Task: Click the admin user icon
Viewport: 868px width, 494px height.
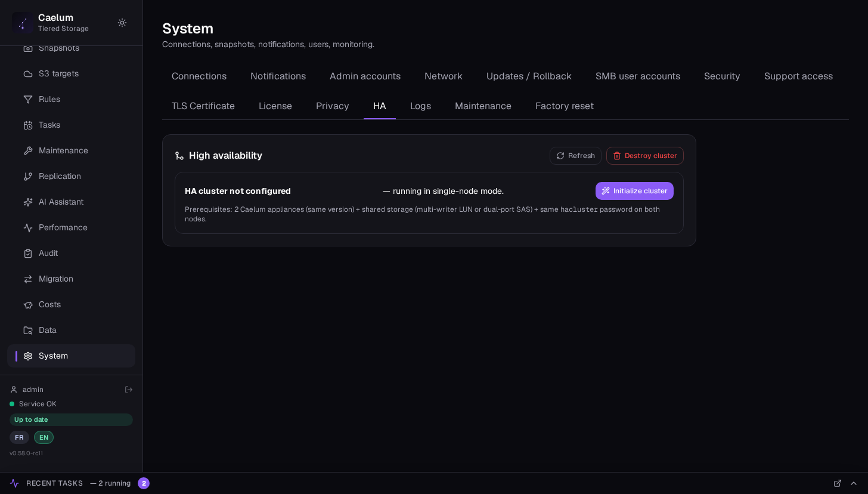Action: 14,390
